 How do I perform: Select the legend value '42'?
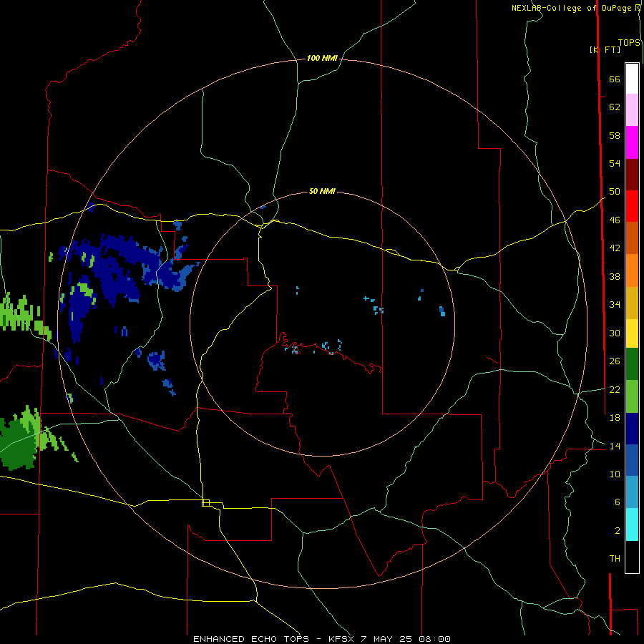[615, 248]
